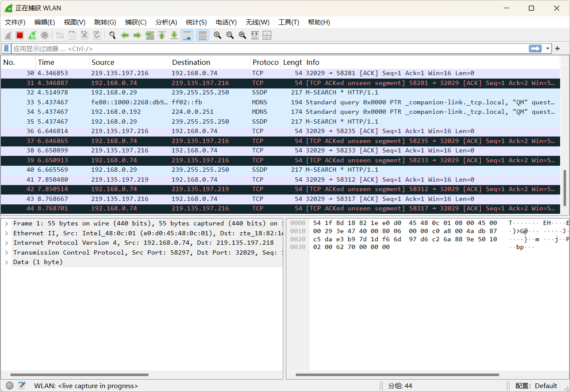Go back in packet history arrow
Image resolution: width=570 pixels, height=392 pixels.
[x=125, y=35]
